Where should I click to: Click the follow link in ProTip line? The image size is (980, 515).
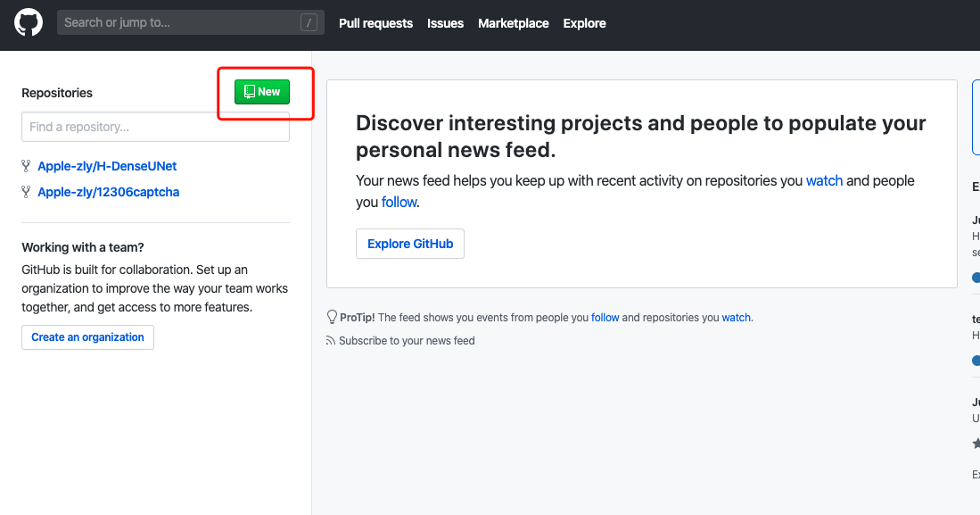tap(605, 317)
